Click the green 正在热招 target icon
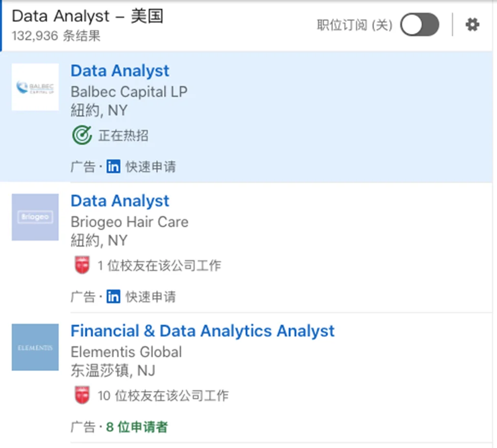The height and width of the screenshot is (448, 497). coord(82,136)
